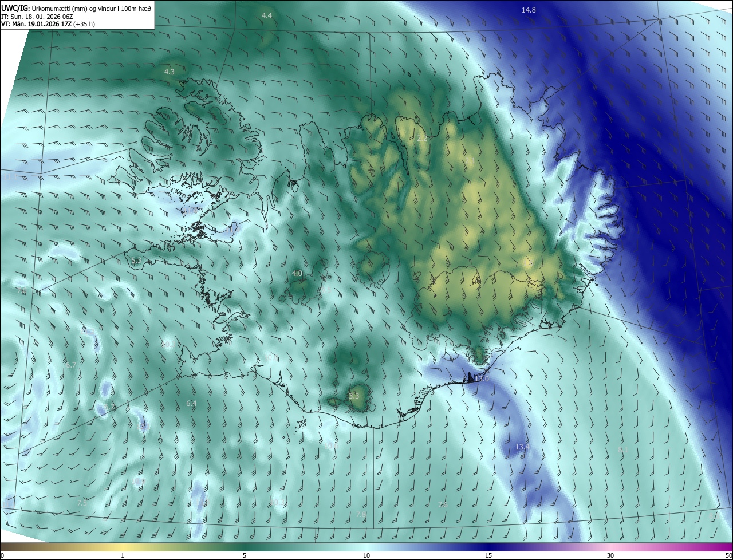This screenshot has height=560, width=733.
Task: Click the 4.4 value label near top
Action: pyautogui.click(x=266, y=16)
